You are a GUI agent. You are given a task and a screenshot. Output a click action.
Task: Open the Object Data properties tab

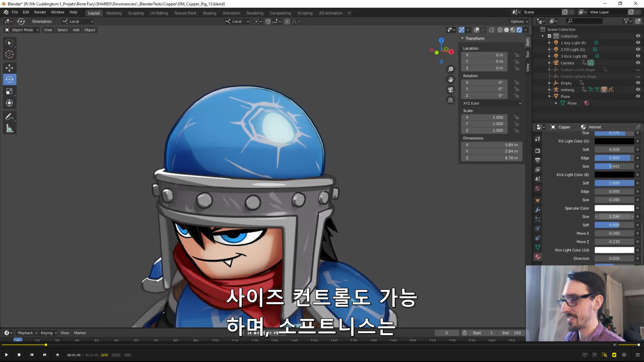[538, 247]
